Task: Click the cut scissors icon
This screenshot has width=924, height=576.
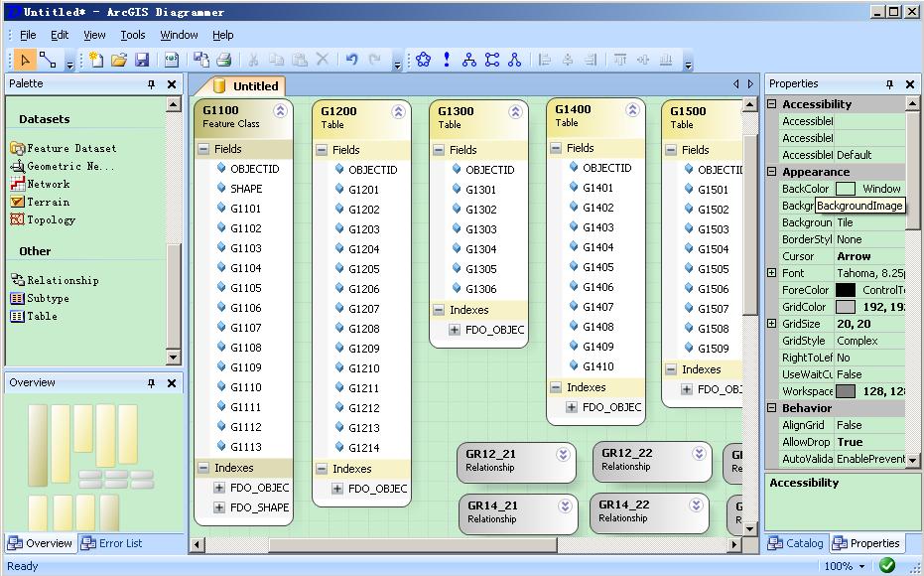Action: 253,60
